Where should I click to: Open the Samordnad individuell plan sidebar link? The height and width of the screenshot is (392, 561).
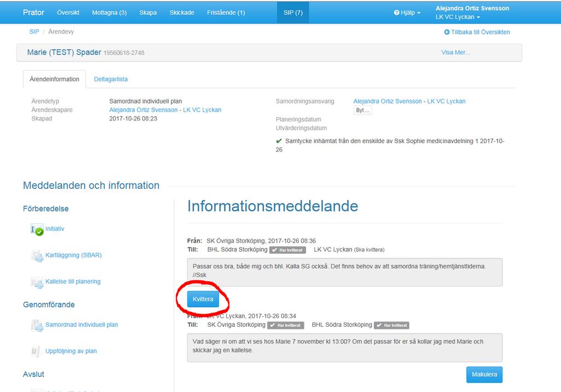82,325
